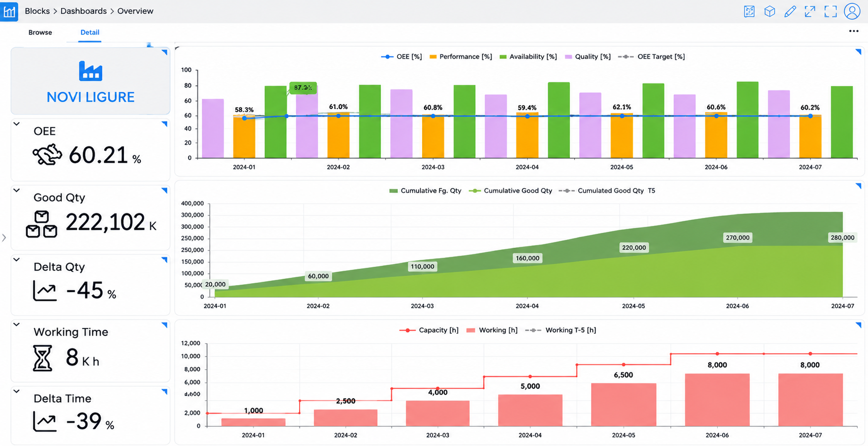This screenshot has width=868, height=446.
Task: Click the 3D cube icon in header
Action: (x=769, y=11)
